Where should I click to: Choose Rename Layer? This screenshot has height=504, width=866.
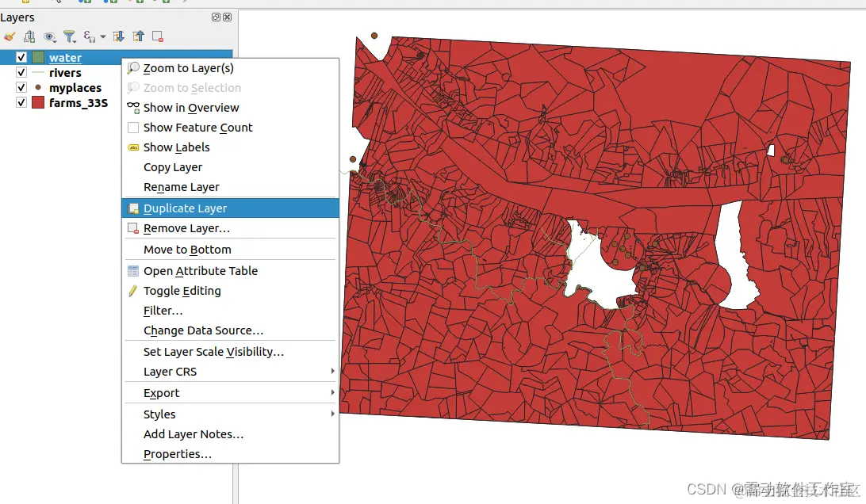(230, 187)
